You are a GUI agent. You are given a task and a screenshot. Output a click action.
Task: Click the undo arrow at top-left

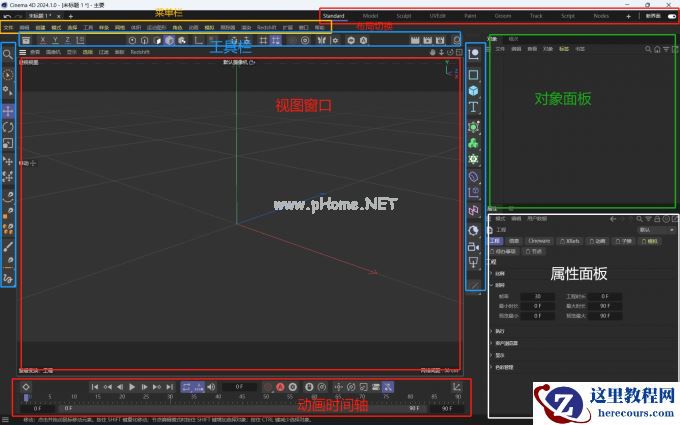(7, 16)
